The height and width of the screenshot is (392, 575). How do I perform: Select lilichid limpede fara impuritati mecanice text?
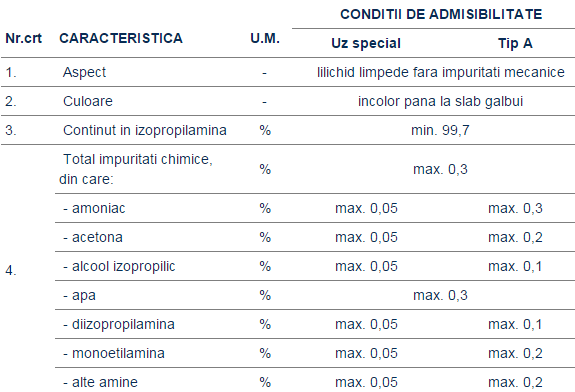pyautogui.click(x=441, y=72)
